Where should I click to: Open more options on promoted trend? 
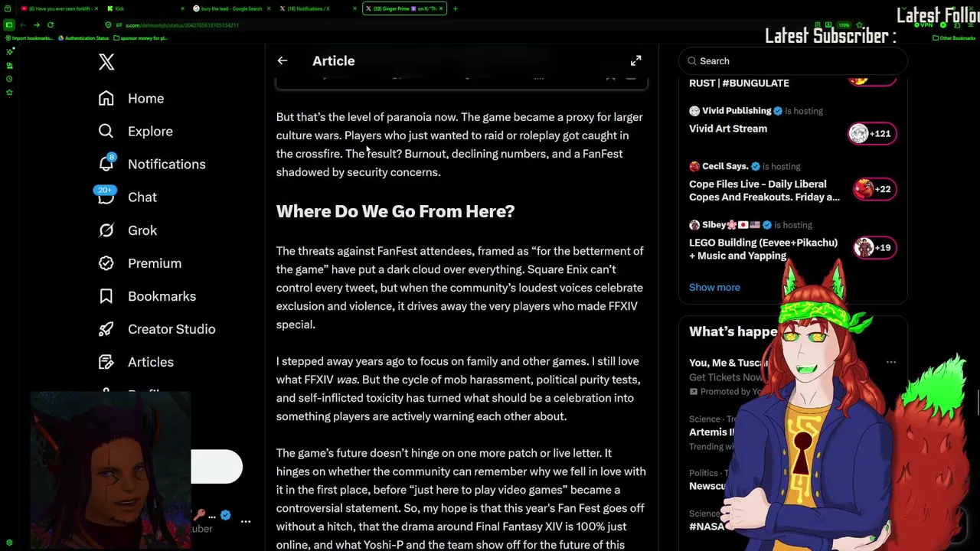pyautogui.click(x=891, y=362)
